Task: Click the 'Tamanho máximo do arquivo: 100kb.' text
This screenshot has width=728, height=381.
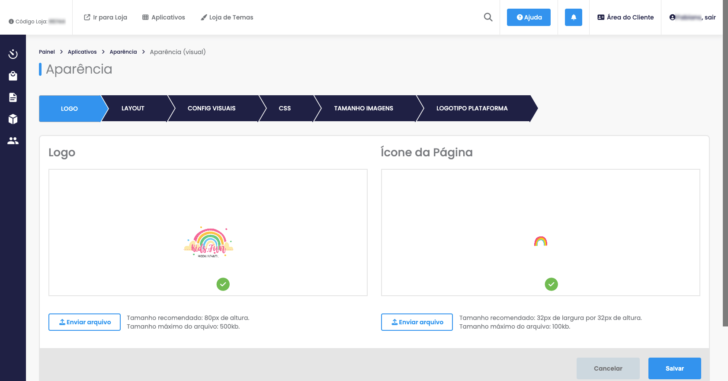Action: click(514, 327)
